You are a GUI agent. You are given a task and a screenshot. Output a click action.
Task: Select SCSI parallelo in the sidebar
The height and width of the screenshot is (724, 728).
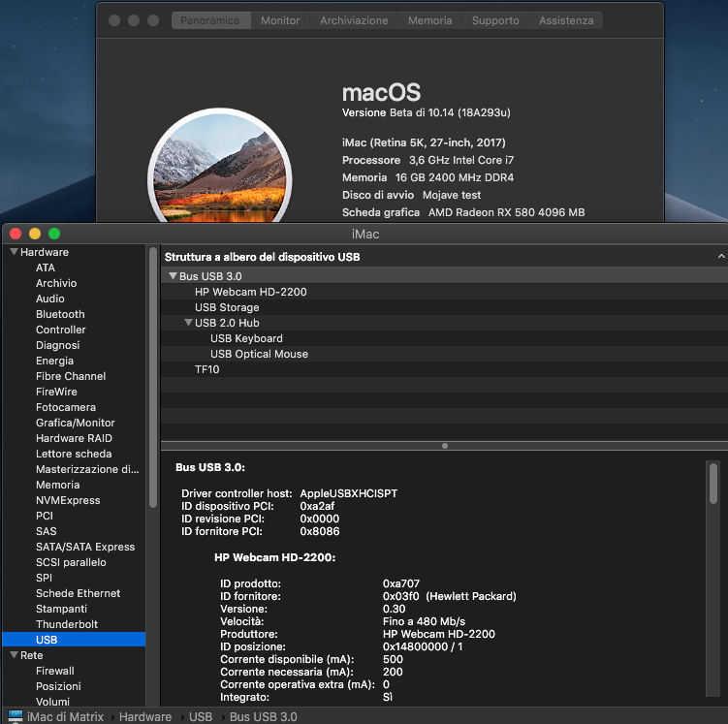click(71, 562)
